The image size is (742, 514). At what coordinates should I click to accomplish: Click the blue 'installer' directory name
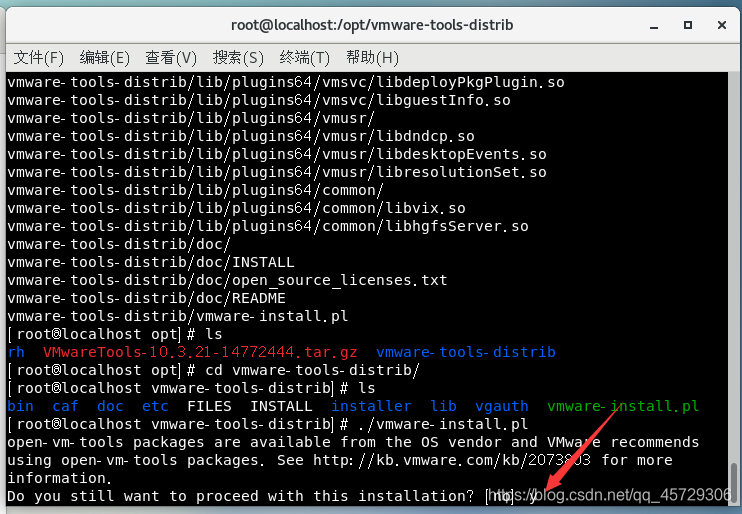[x=371, y=406]
